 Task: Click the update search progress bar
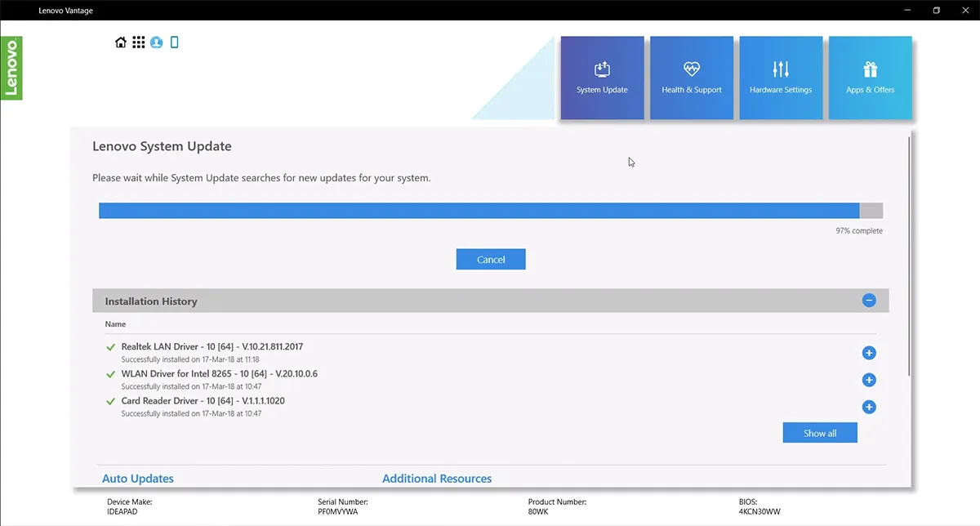coord(491,211)
